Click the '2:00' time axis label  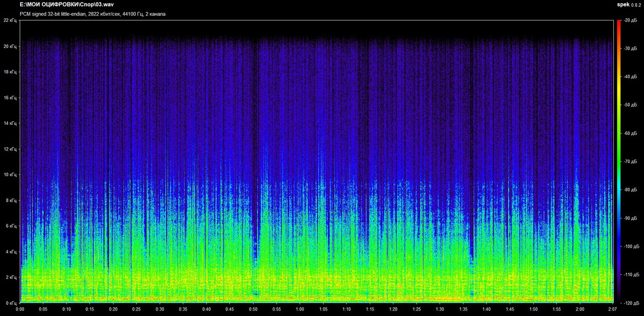click(x=581, y=309)
